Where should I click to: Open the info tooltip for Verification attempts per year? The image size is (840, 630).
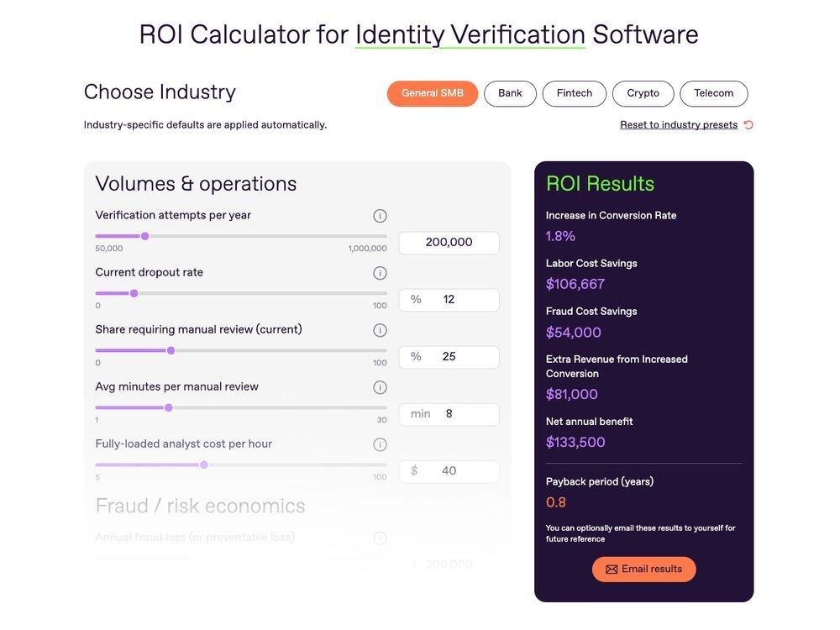click(380, 215)
